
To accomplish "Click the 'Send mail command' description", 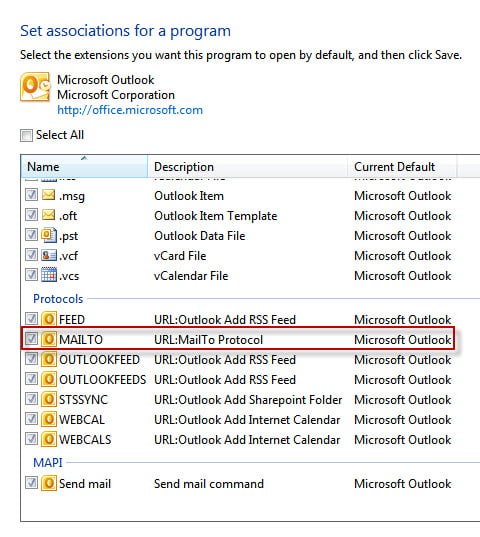I will (209, 484).
